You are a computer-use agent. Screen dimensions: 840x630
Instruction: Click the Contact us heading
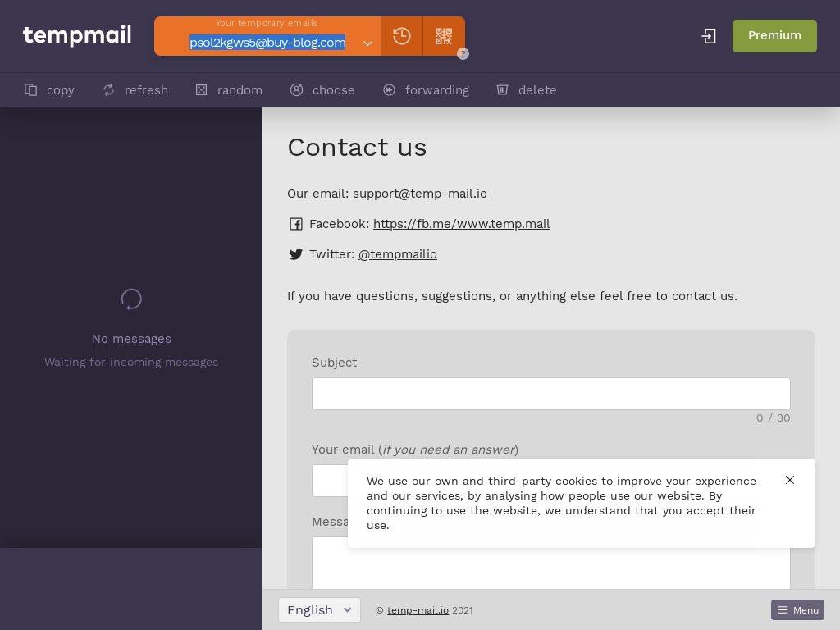point(358,148)
